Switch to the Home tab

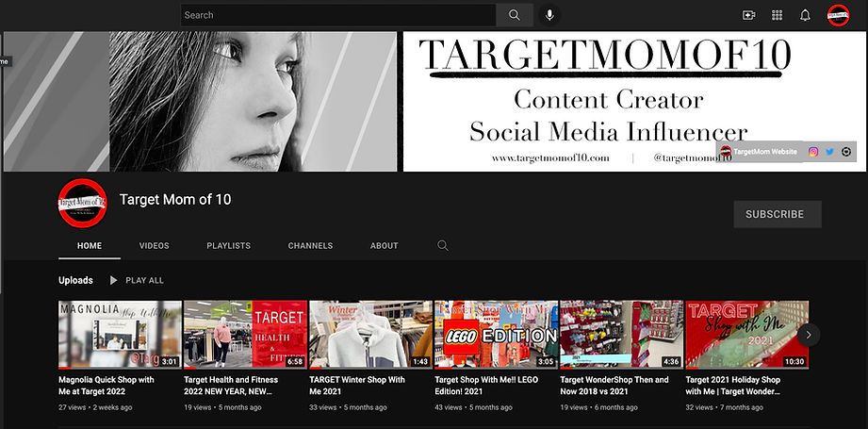coord(90,246)
